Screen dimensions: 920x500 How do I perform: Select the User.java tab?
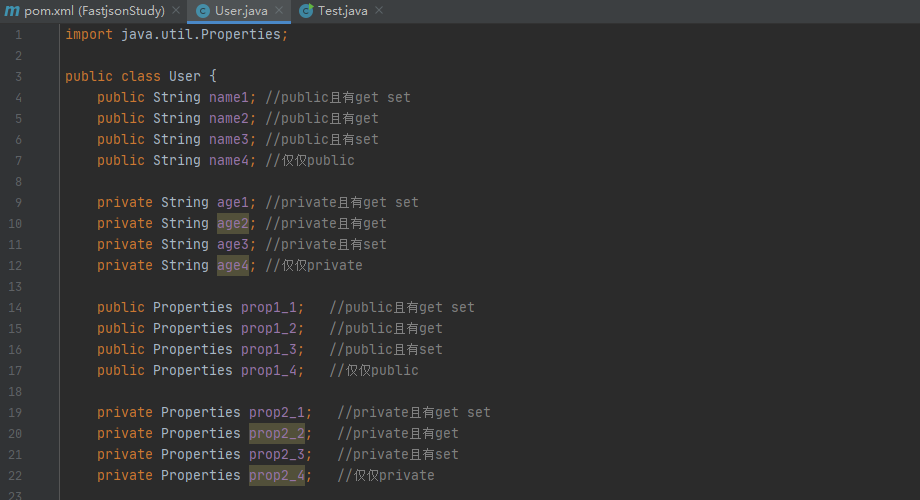pyautogui.click(x=241, y=11)
